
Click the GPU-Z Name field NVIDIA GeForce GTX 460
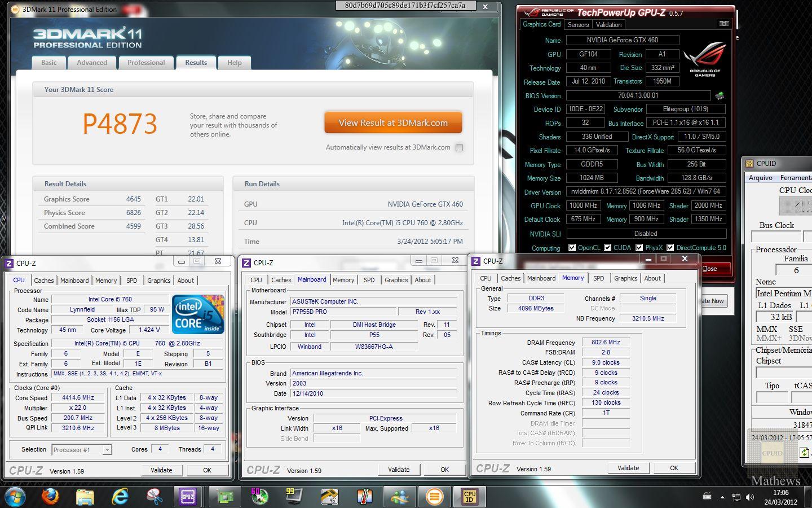623,40
